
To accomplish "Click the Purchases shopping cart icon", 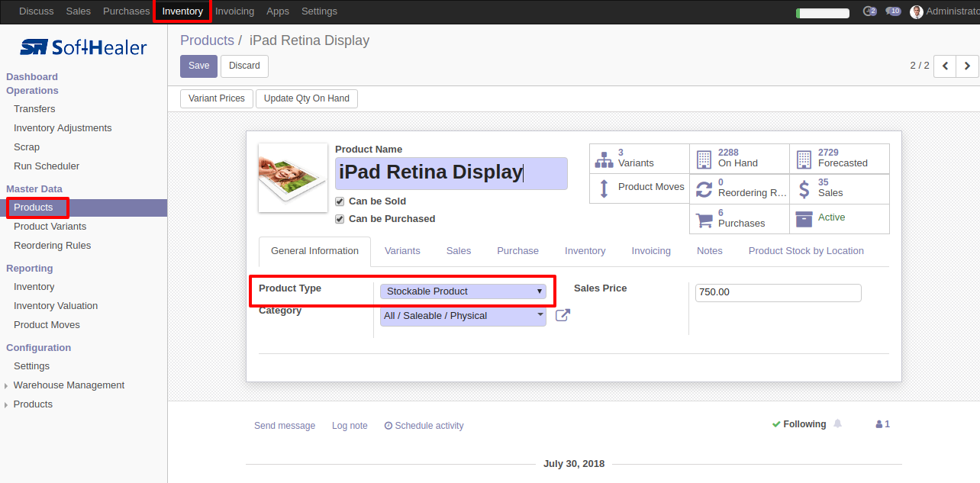I will (704, 219).
